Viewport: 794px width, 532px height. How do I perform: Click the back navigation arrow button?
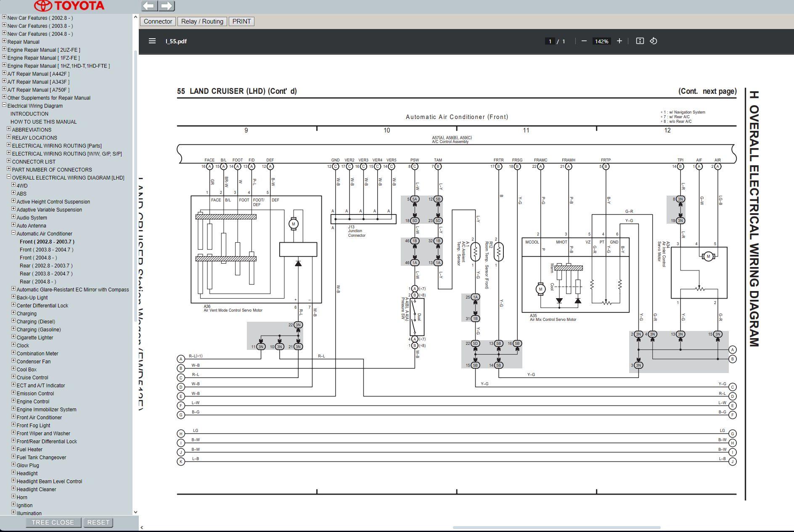coord(149,6)
